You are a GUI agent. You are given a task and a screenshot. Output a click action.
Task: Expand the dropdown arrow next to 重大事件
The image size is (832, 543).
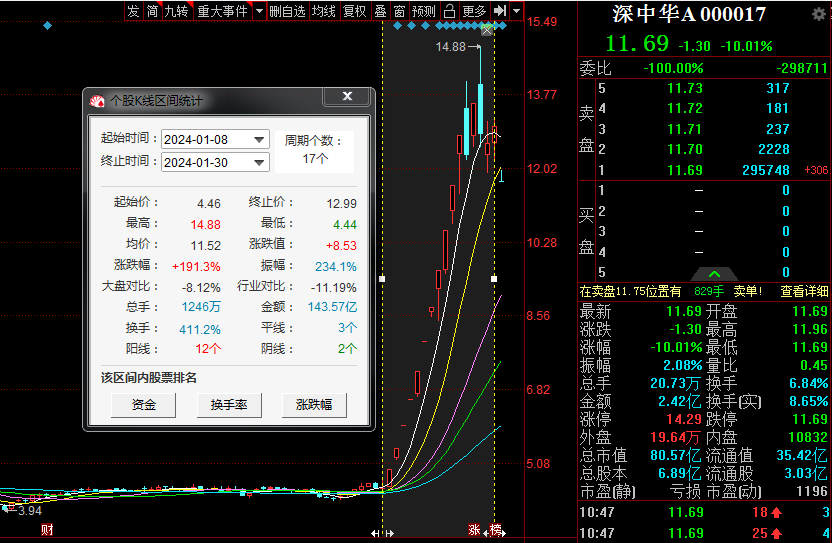pos(259,11)
